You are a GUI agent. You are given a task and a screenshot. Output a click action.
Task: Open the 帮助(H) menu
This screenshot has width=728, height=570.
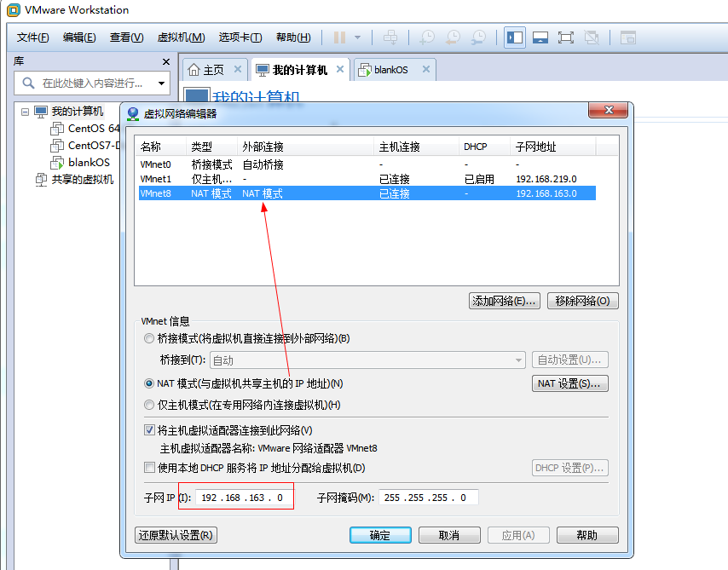point(293,37)
